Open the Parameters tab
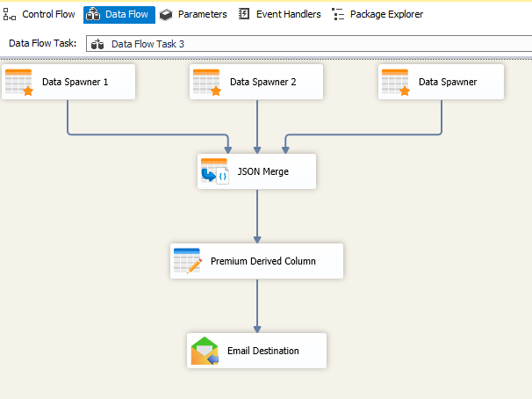532x399 pixels. click(193, 14)
